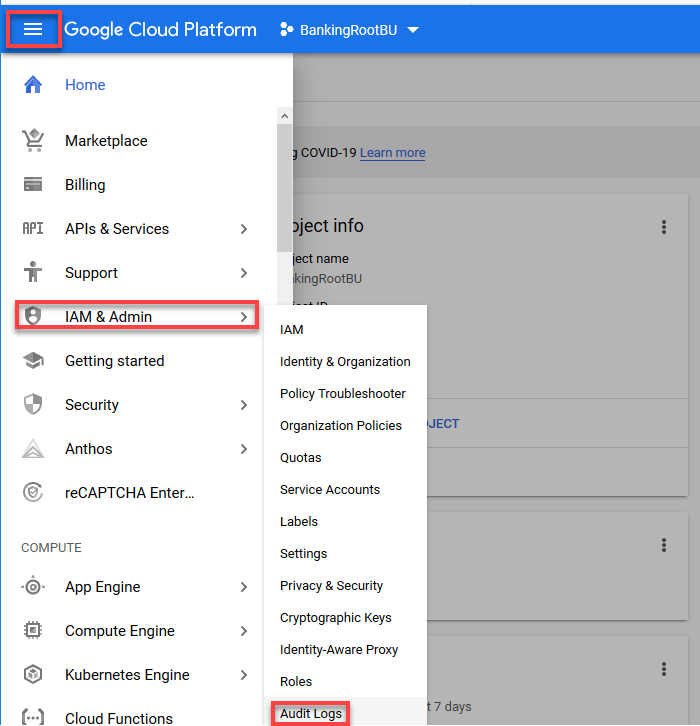This screenshot has width=700, height=726.
Task: Open the hamburger navigation menu
Action: pyautogui.click(x=33, y=30)
